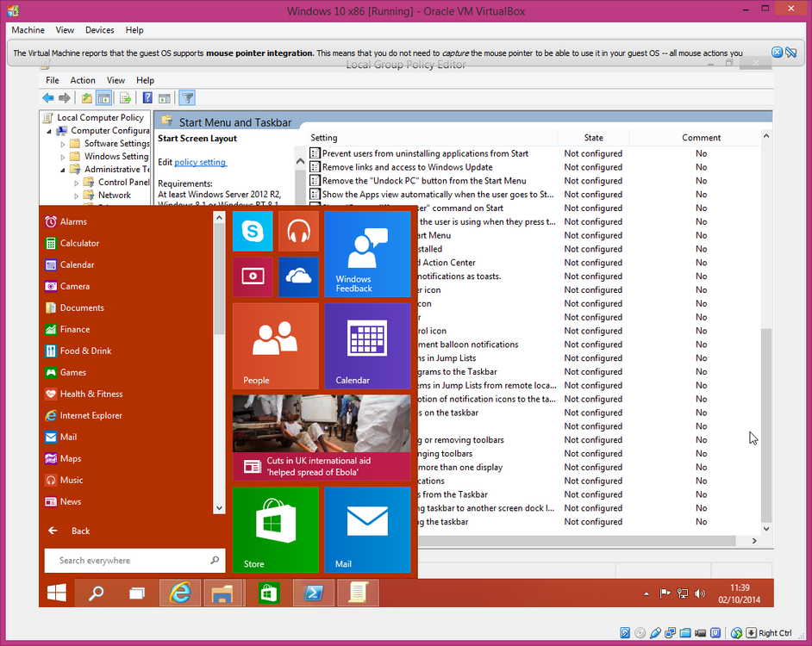Click the Export list toolbar icon
Viewport: 812px width, 646px height.
click(125, 98)
